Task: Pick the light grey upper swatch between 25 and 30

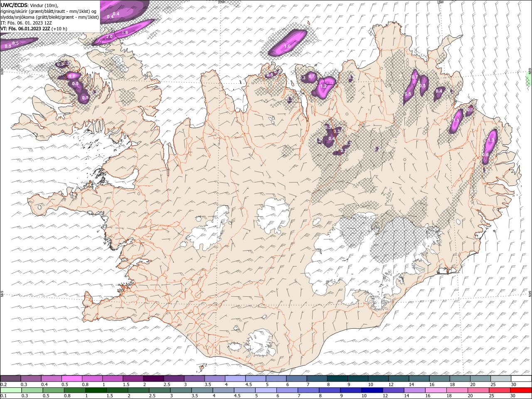Action: pos(500,379)
